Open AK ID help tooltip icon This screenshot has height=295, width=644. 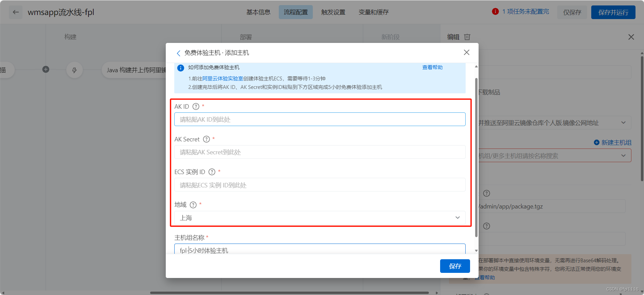(196, 106)
